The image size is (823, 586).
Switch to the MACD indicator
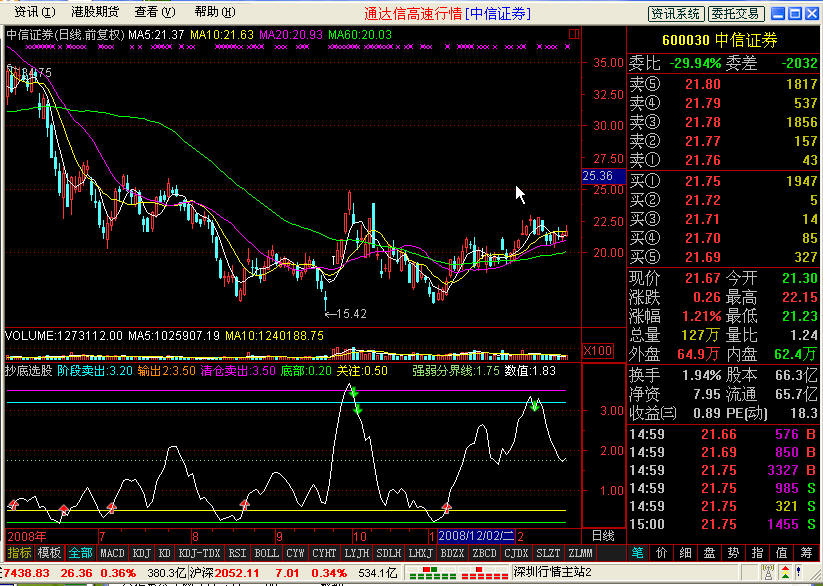(x=112, y=553)
